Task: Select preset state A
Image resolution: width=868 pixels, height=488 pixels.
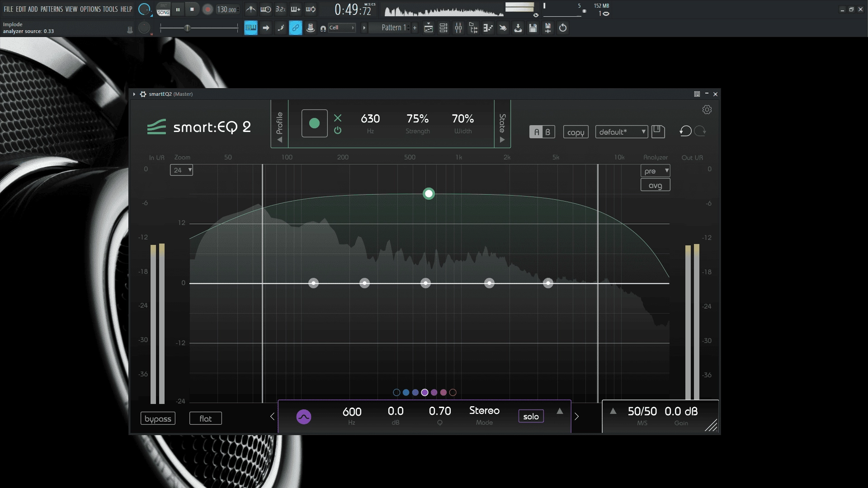Action: pos(536,132)
